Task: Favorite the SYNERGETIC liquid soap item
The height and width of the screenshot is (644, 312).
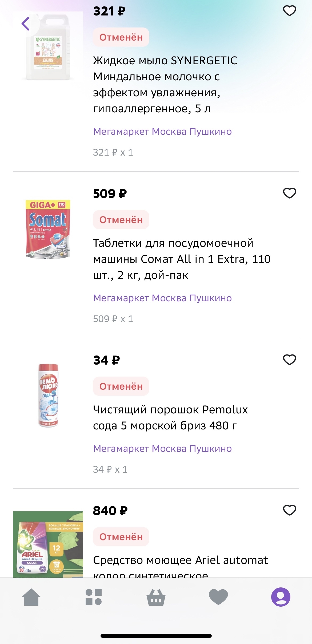Action: point(289,11)
